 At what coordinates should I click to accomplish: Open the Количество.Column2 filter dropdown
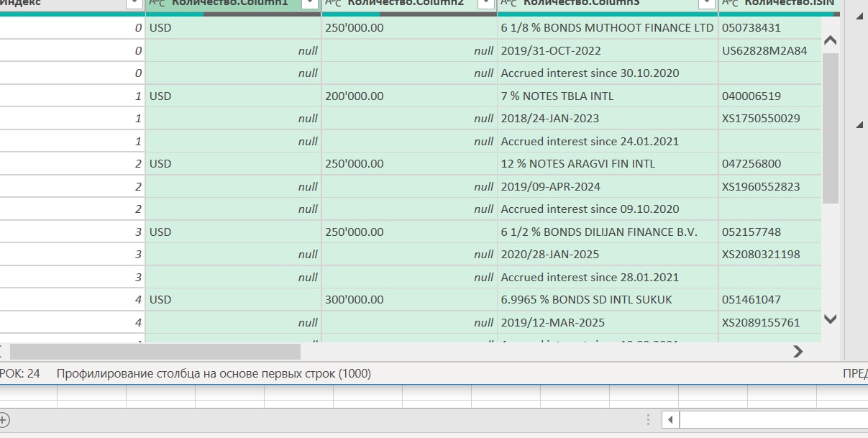[x=485, y=4]
